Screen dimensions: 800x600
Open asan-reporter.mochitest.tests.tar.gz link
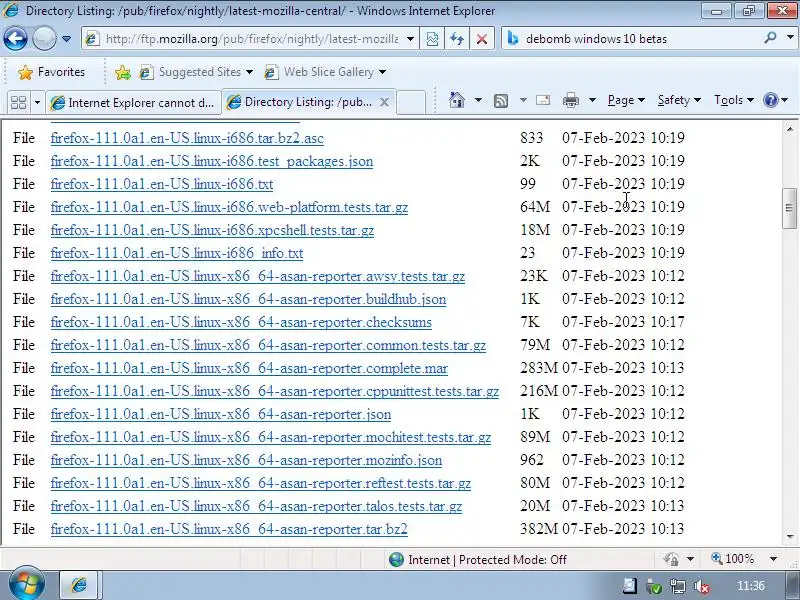(x=271, y=437)
